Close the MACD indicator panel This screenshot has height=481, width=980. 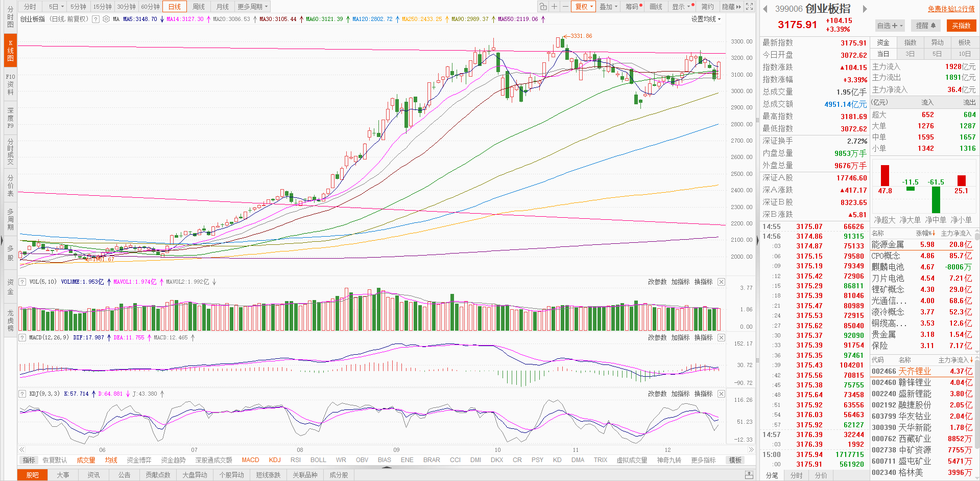(x=721, y=337)
